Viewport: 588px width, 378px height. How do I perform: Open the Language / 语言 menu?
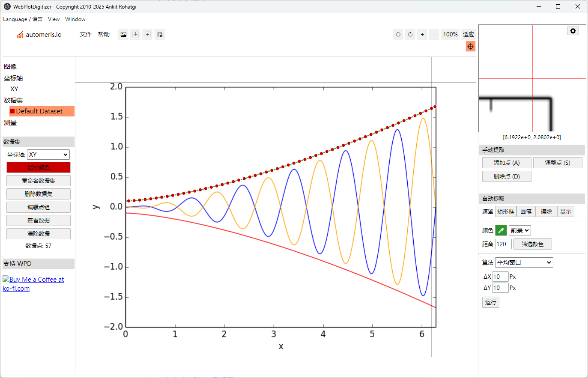[23, 19]
